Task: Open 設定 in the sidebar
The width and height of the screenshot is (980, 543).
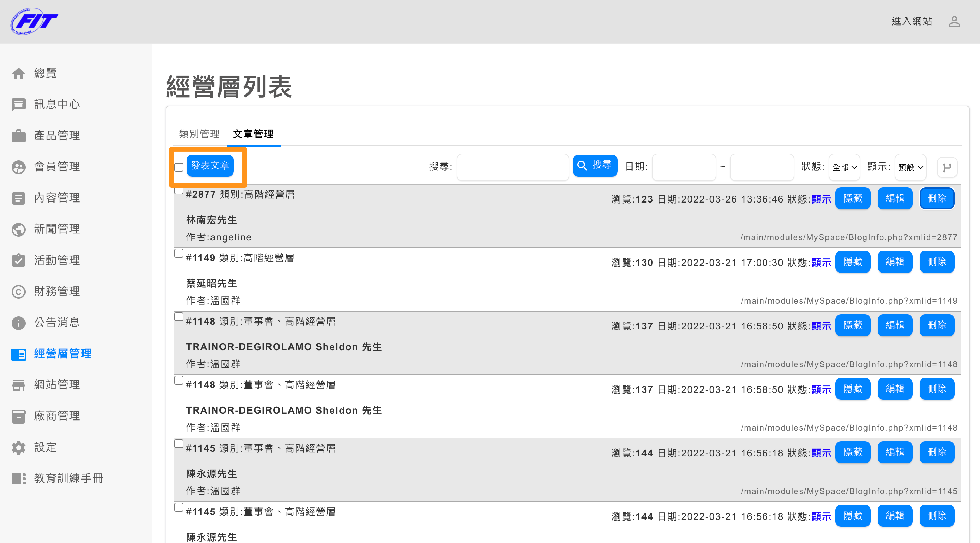Action: 45,447
